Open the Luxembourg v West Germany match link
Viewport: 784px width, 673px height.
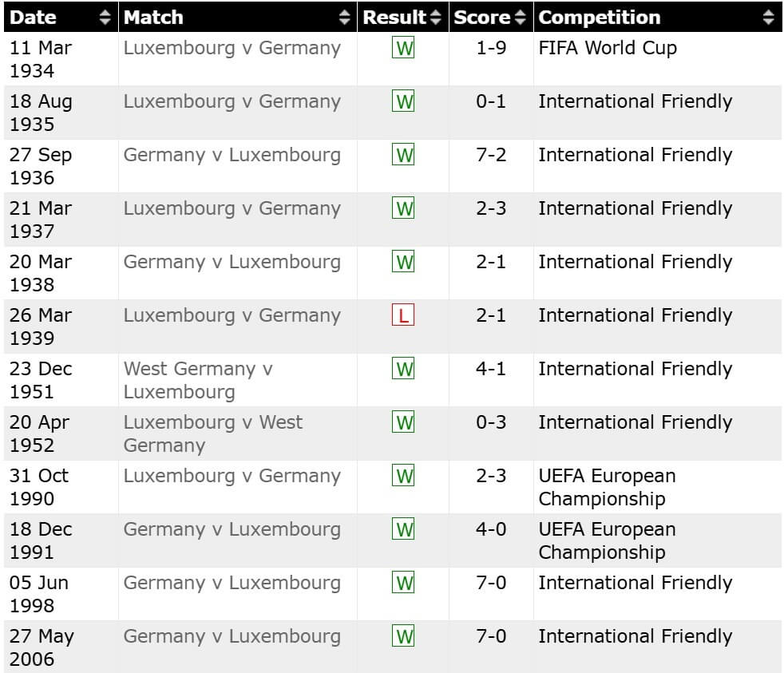pyautogui.click(x=212, y=433)
